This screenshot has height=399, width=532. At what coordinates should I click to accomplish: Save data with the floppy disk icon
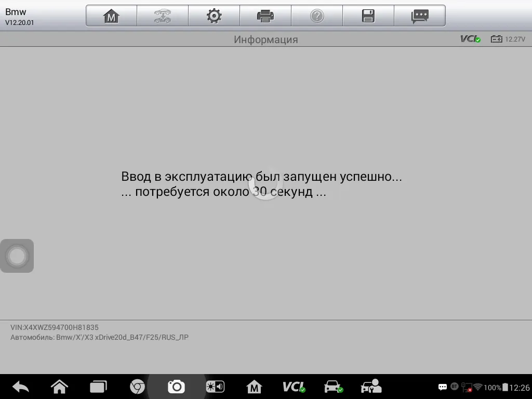point(368,16)
